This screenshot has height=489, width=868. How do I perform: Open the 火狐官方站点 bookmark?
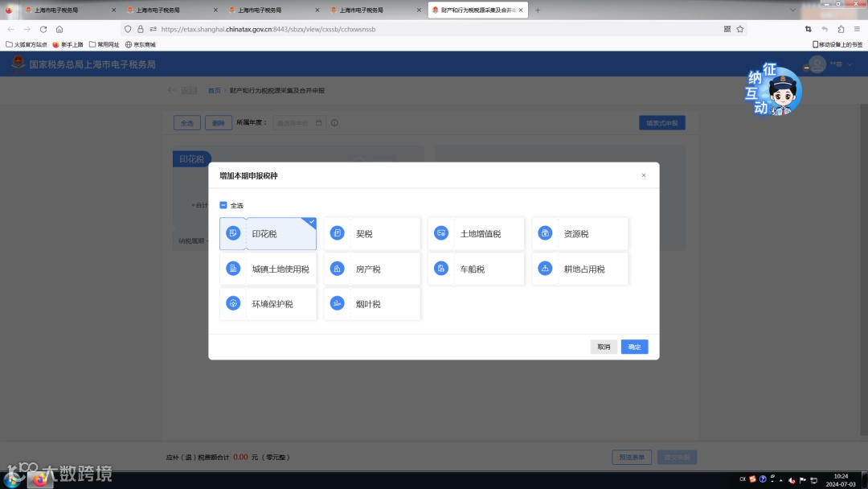(27, 44)
